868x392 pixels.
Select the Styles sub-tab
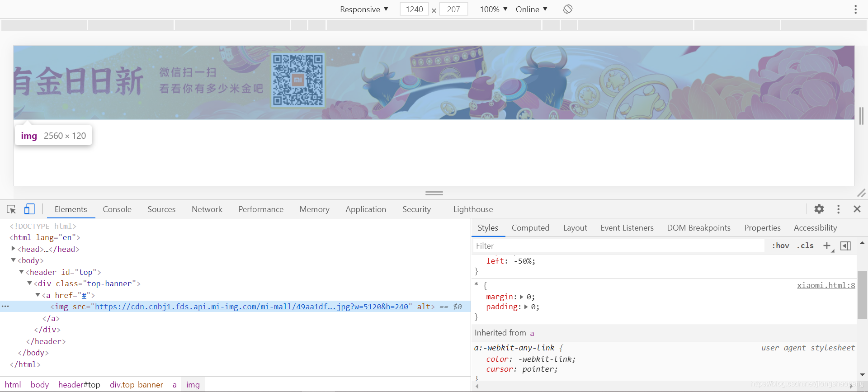tap(488, 228)
